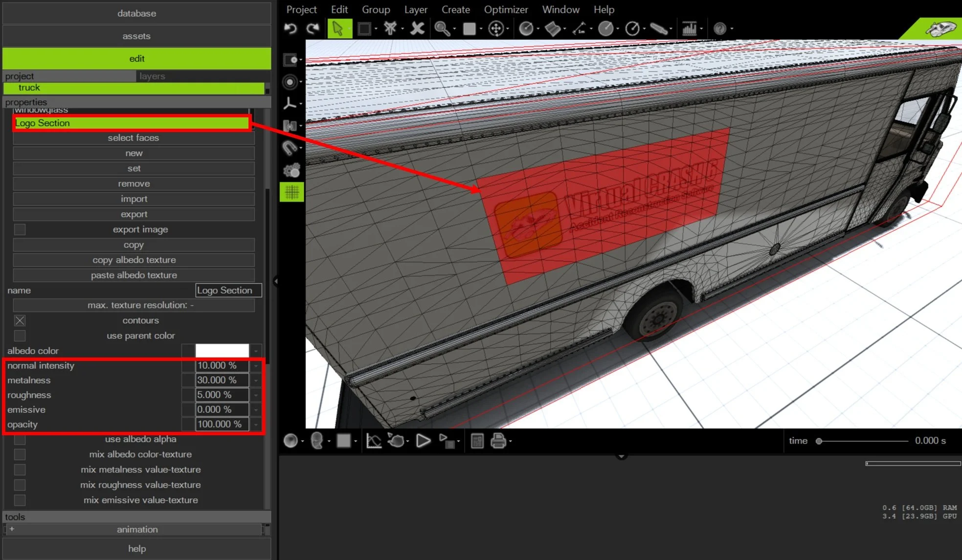Click the printer icon
The width and height of the screenshot is (962, 560).
point(498,441)
